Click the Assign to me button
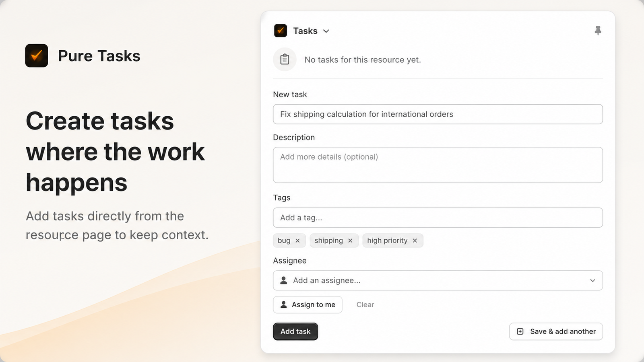 (x=308, y=305)
